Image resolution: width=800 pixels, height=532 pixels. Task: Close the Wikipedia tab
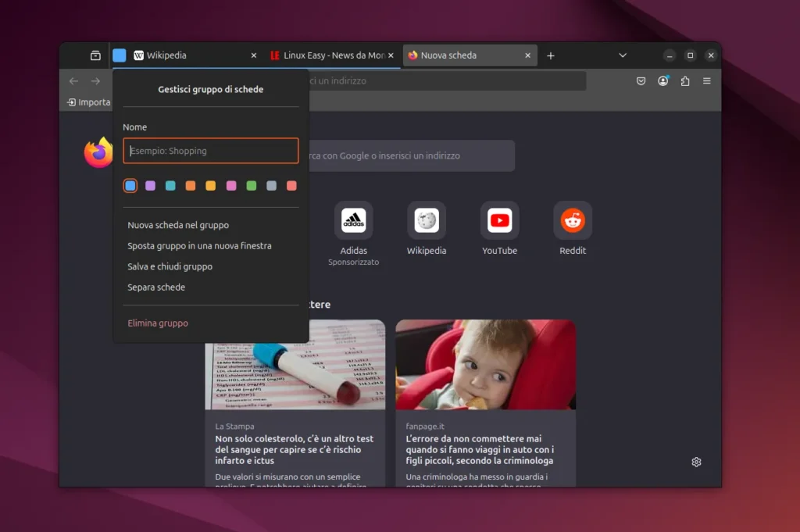(254, 55)
